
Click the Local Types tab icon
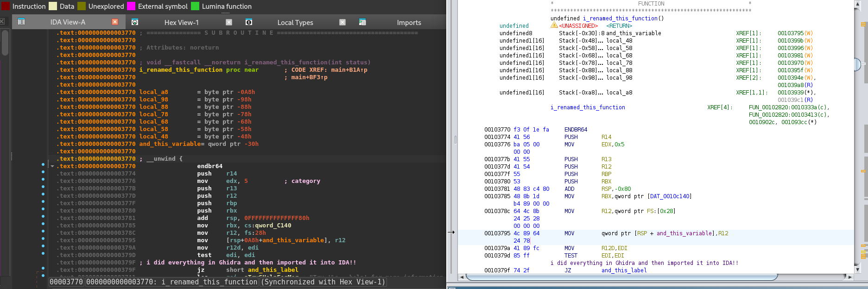pyautogui.click(x=249, y=22)
